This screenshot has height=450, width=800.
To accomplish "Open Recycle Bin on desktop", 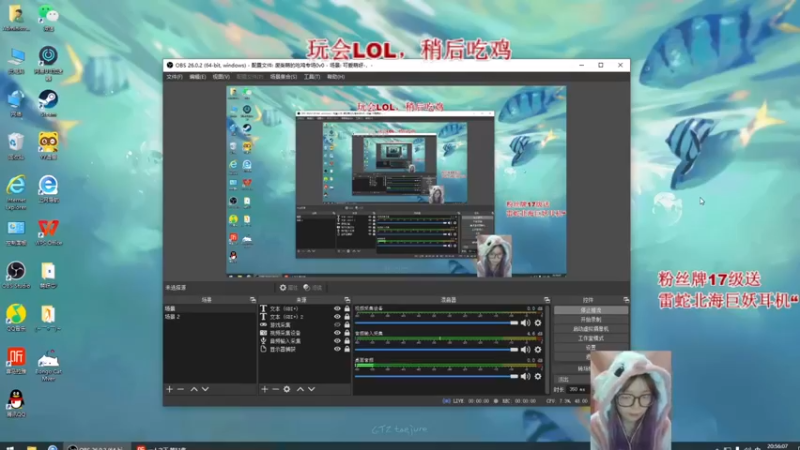I will [x=16, y=146].
